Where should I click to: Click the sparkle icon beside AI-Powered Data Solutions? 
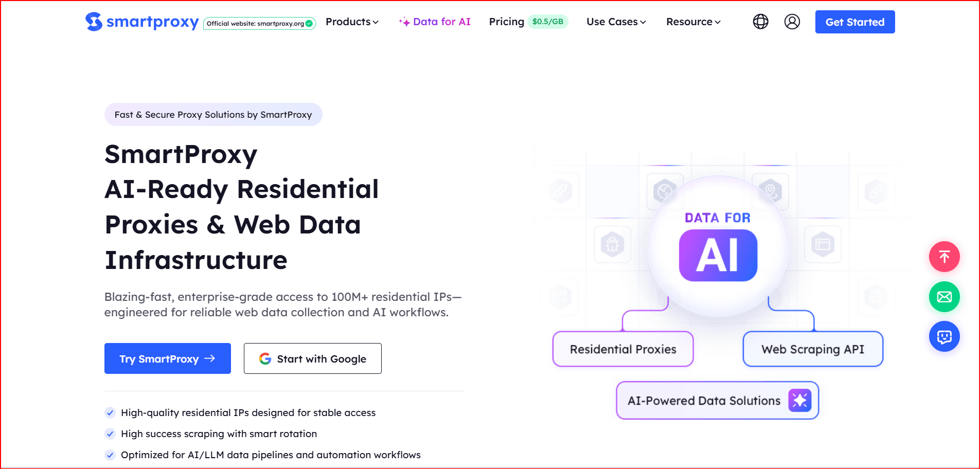click(x=799, y=401)
